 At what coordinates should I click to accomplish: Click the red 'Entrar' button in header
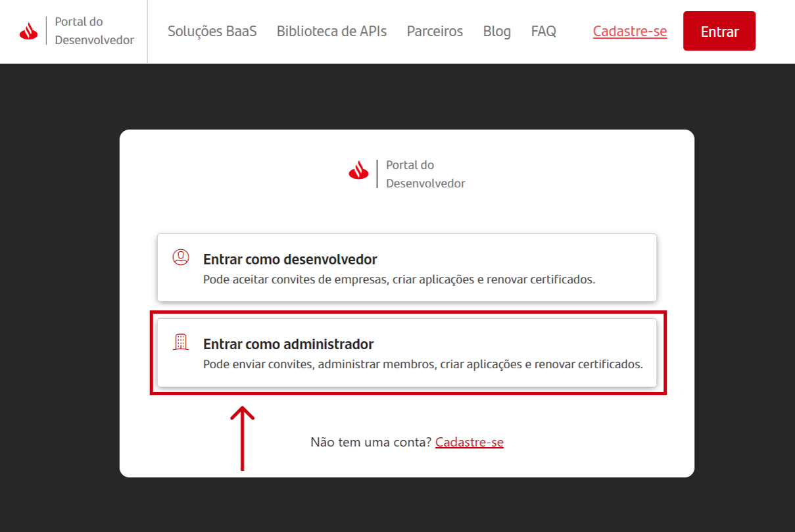(x=719, y=30)
